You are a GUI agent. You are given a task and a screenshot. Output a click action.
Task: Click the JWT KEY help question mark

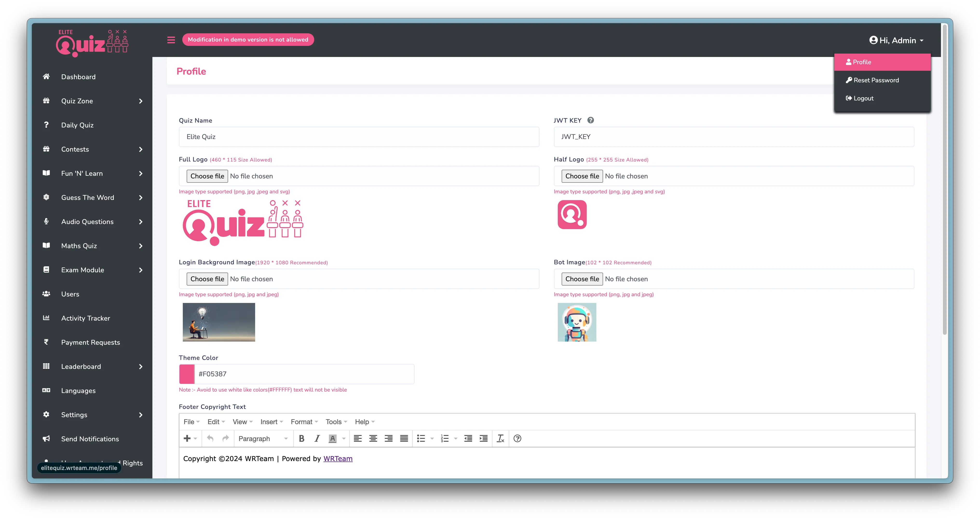pos(590,120)
